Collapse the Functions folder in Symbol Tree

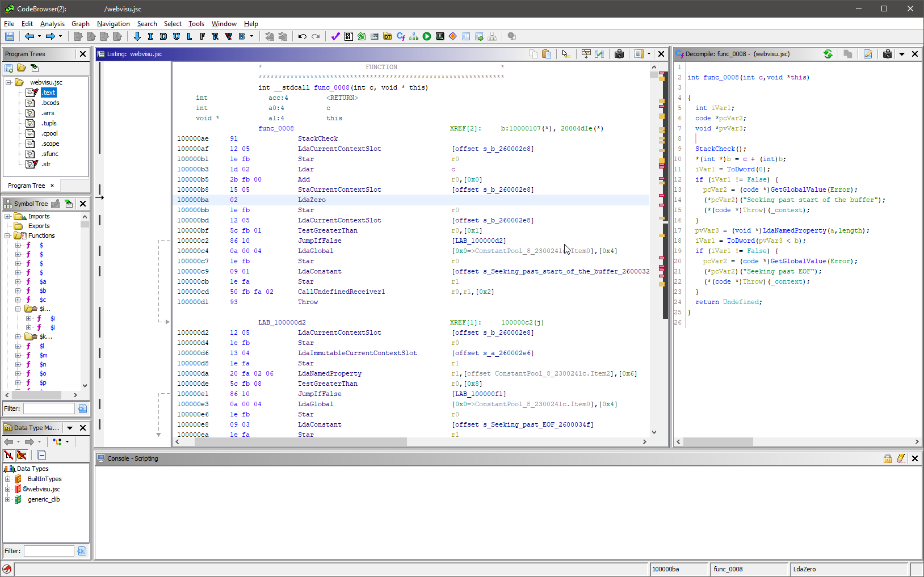7,235
